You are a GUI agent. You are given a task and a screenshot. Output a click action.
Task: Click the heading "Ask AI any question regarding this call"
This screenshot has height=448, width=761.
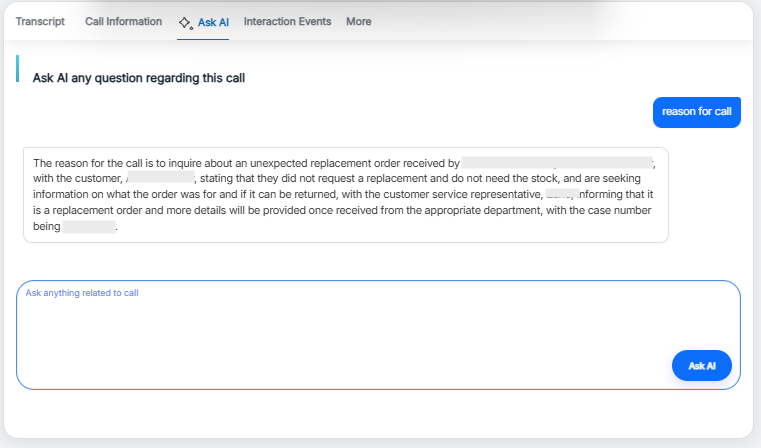[139, 77]
